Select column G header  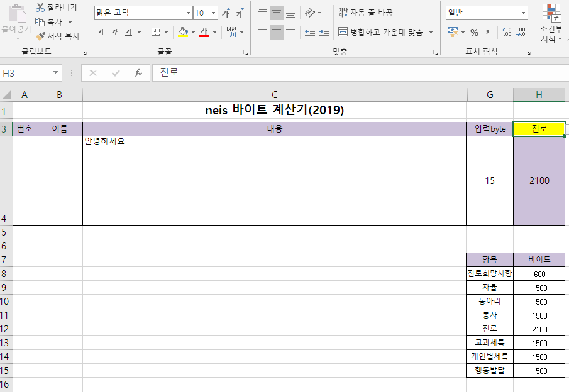(490, 95)
